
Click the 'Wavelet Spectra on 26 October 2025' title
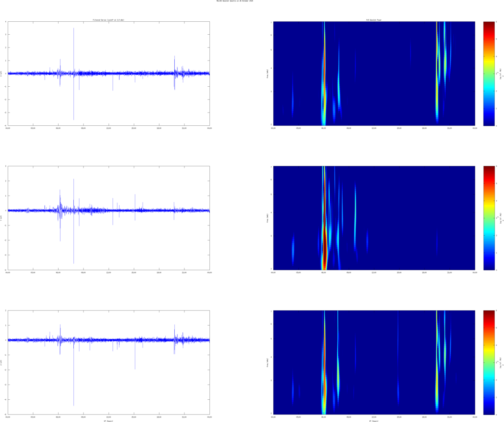237,1
